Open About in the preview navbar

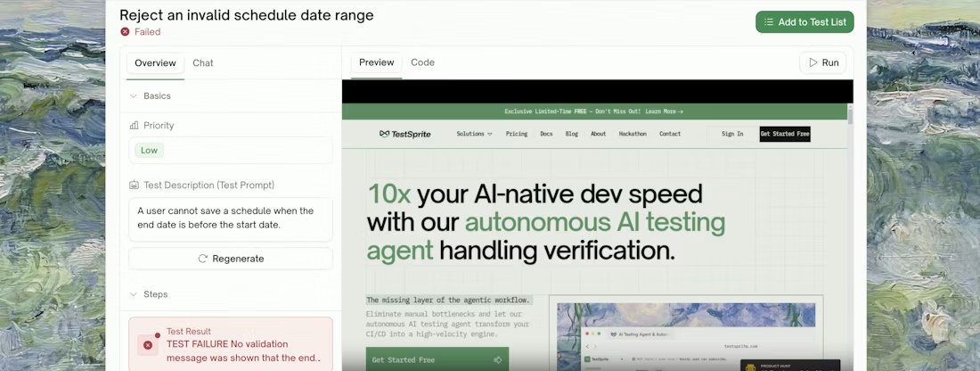598,134
